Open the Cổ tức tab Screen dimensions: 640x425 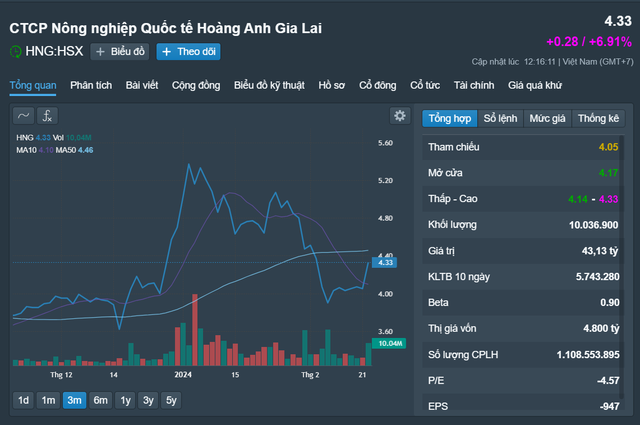point(425,85)
